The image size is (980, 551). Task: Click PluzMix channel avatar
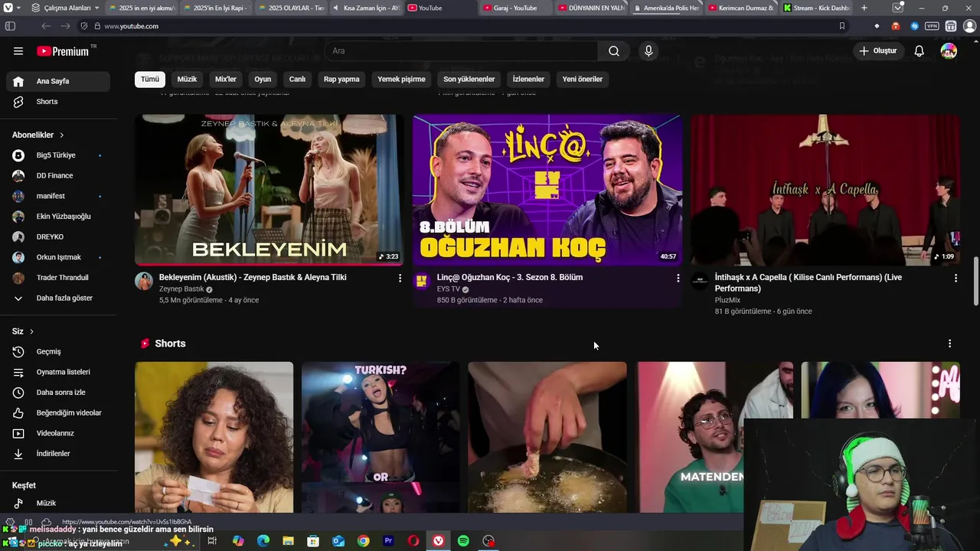click(x=700, y=281)
